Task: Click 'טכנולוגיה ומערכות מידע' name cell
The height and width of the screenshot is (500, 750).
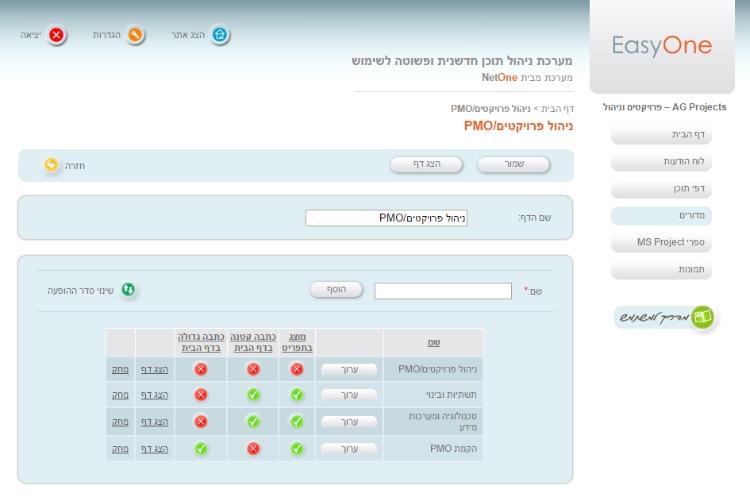Action: click(443, 422)
